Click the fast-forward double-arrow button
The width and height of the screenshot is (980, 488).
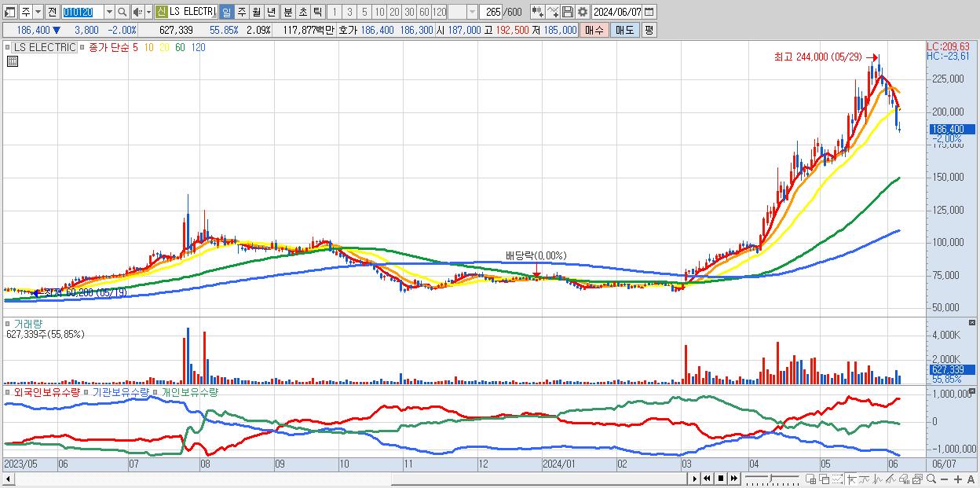tap(733, 479)
